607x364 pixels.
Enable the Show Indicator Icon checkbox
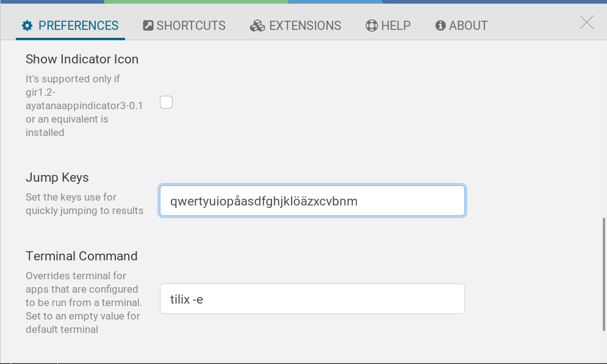[166, 102]
